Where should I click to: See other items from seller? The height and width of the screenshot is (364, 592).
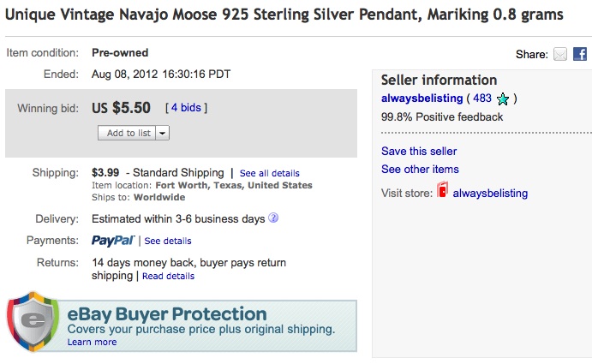[420, 170]
